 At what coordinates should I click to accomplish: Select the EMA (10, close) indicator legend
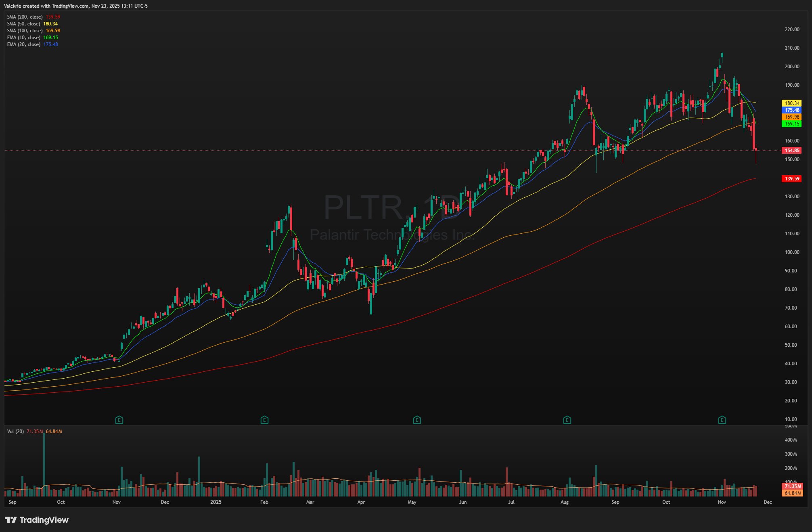pos(23,38)
